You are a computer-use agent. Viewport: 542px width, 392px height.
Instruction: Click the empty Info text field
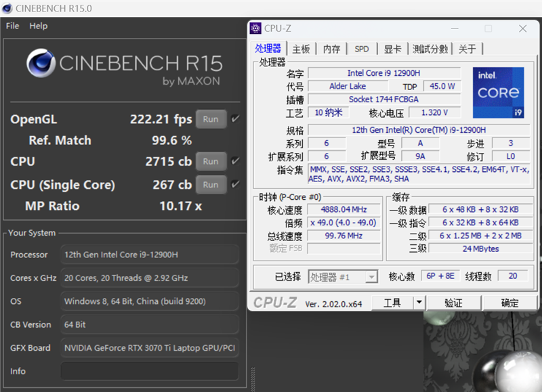click(149, 371)
